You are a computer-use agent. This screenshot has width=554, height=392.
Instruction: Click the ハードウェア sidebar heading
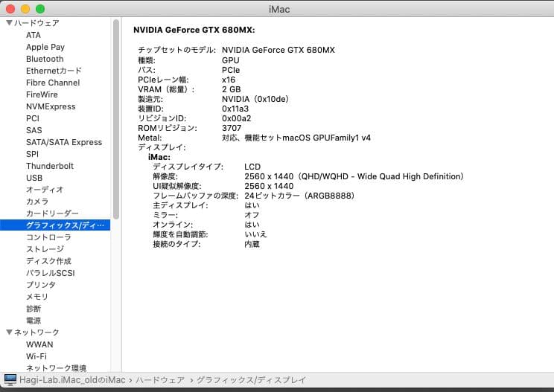click(36, 23)
